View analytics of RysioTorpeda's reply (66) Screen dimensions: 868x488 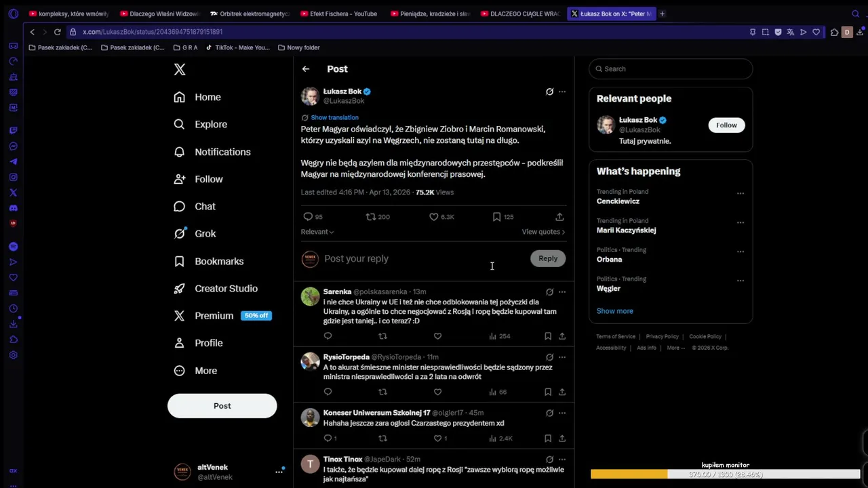point(498,392)
